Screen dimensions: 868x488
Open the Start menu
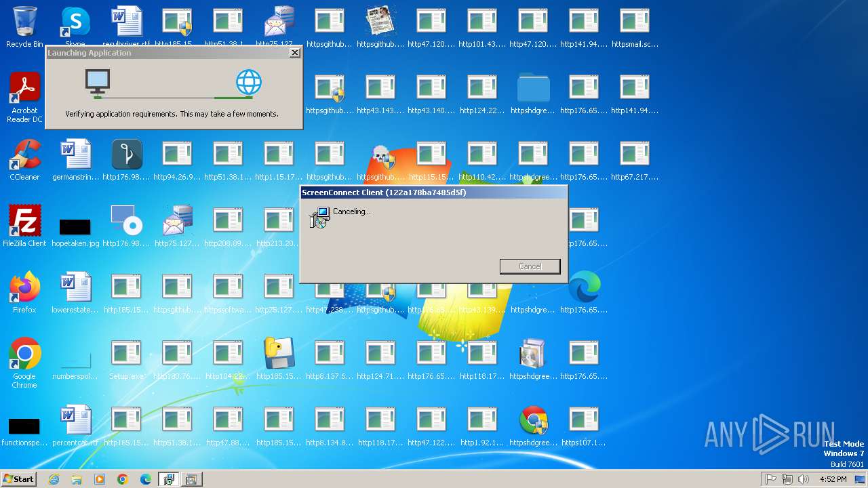coord(19,479)
